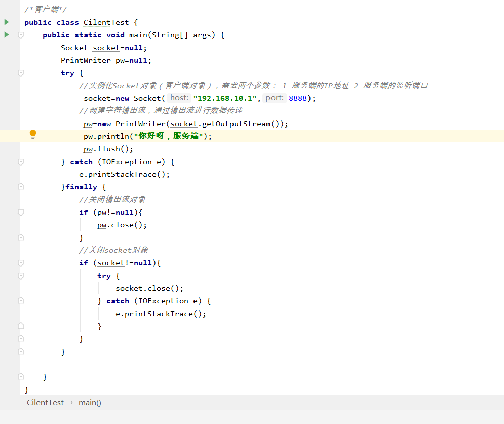The width and height of the screenshot is (504, 424).
Task: Click the comment //关闭socket对象
Action: 114,250
